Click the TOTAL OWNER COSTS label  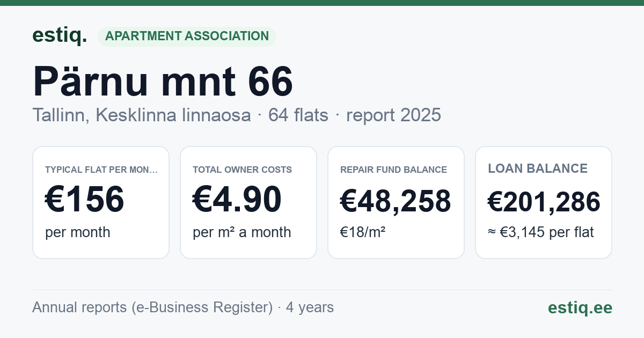[x=243, y=170]
